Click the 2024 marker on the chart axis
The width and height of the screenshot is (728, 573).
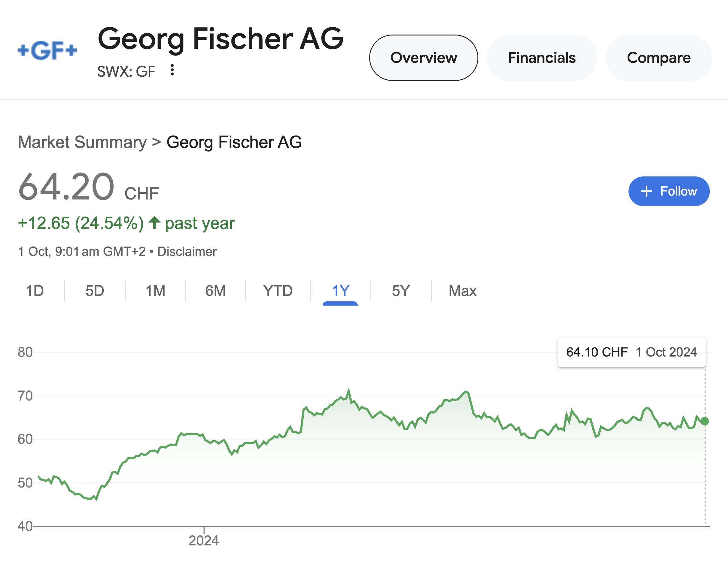[204, 541]
